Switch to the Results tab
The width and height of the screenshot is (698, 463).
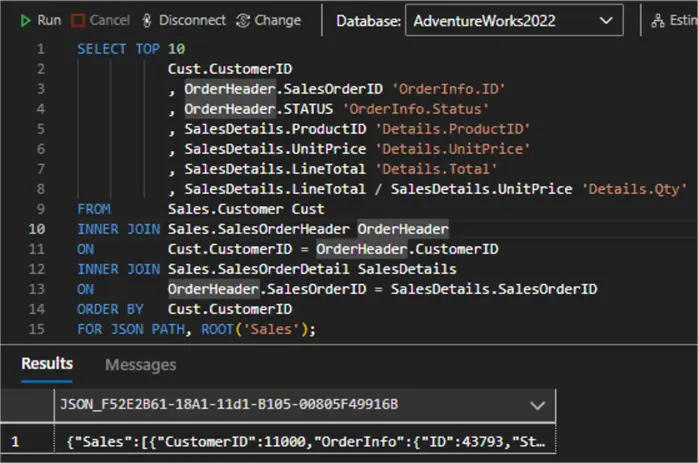[47, 364]
